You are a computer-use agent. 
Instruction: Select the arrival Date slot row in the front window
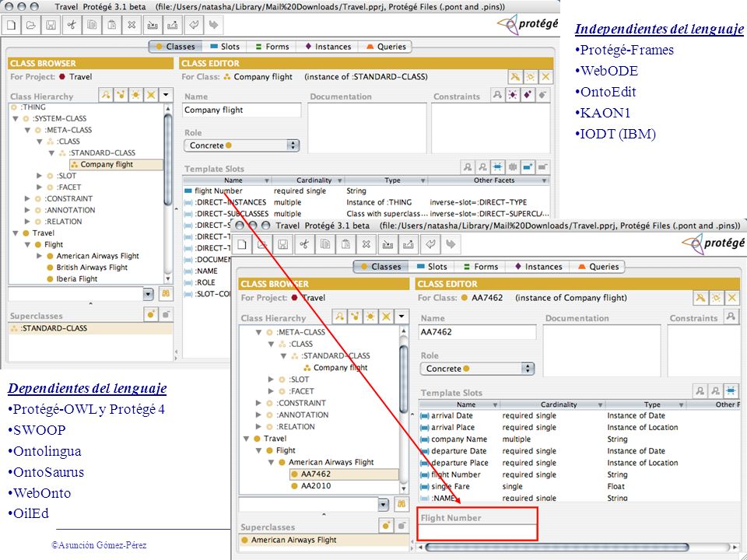pos(579,415)
